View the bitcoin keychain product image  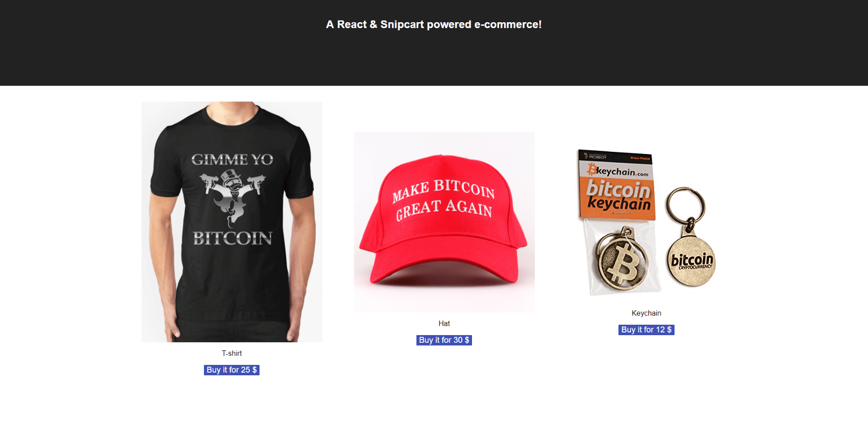tap(646, 222)
